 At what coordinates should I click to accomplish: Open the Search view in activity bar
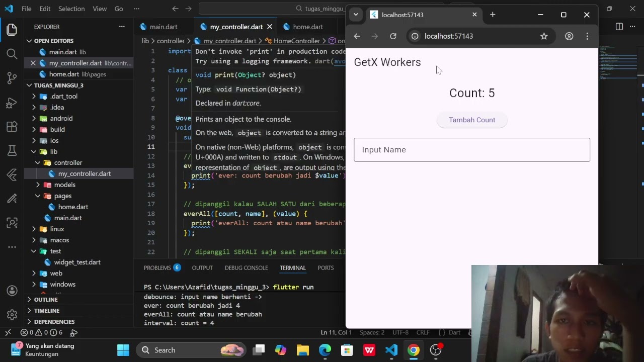point(12,54)
